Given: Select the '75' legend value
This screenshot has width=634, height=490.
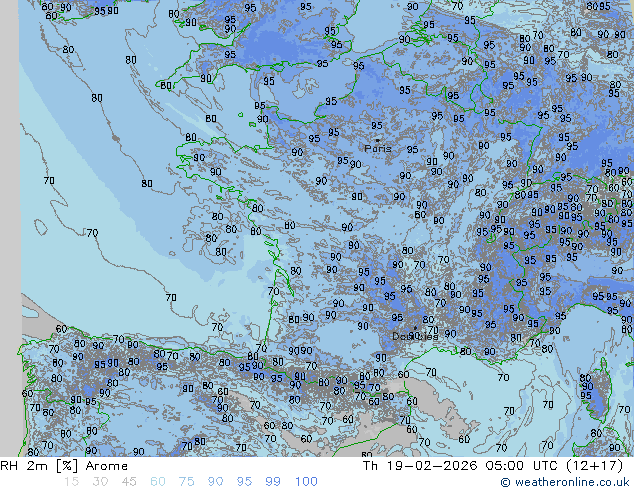Looking at the screenshot, I should point(186,481).
